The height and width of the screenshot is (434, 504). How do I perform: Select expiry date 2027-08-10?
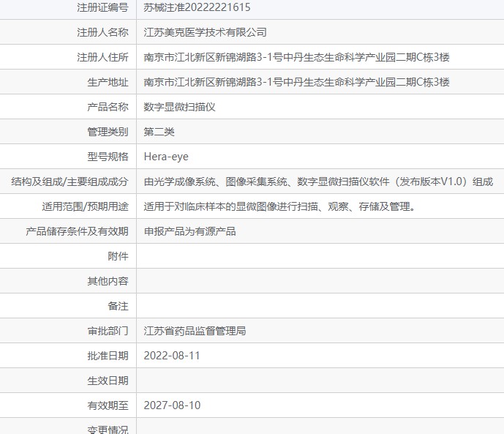[172, 405]
